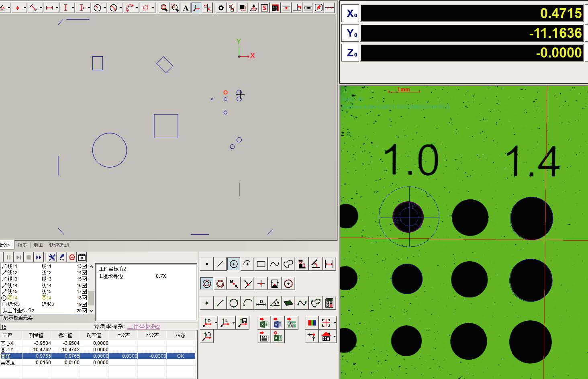Switch to the 报表 tab
This screenshot has height=379, width=588.
[22, 245]
